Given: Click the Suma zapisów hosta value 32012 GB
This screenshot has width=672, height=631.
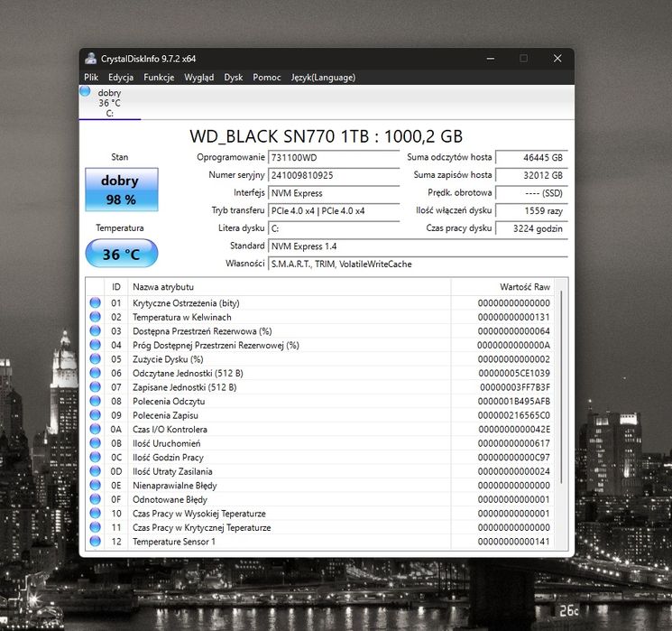Looking at the screenshot, I should coord(532,175).
